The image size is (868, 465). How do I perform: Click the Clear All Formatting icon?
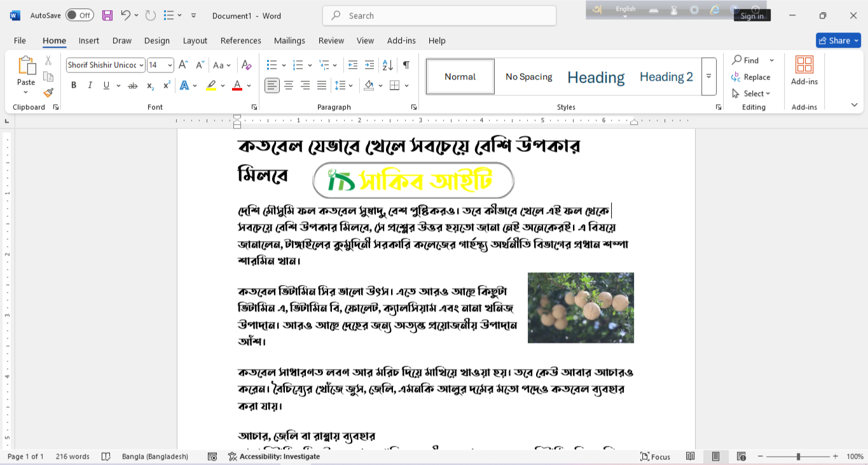click(247, 65)
